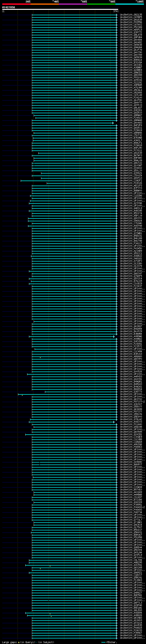Select label UniRef100_O04402
Image resolution: width=146 pixels, height=644 pixels.
[131, 168]
